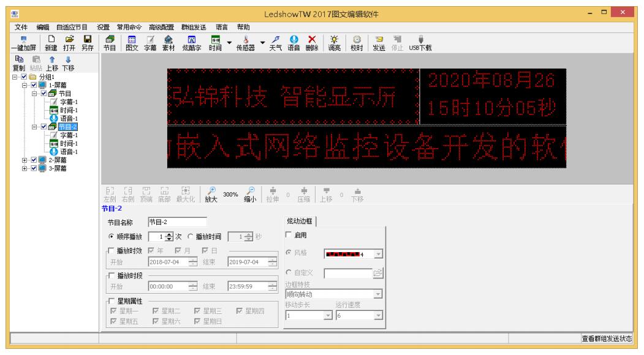Enable 播放时段 checkbox

tap(111, 275)
